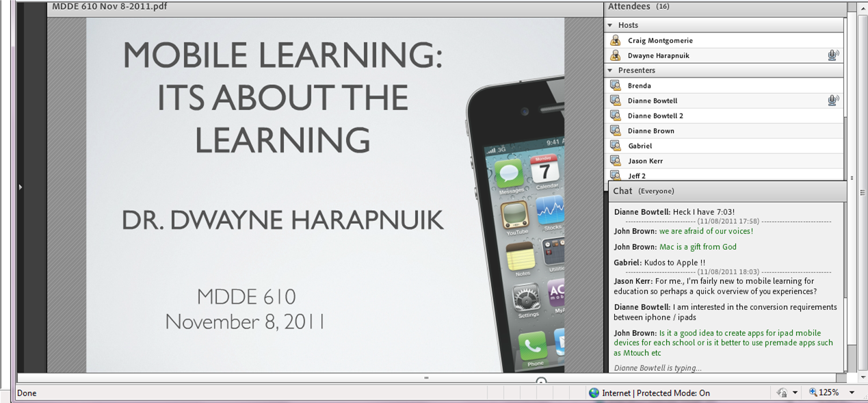Click the presenter icon beside Dianne Bowtell

tap(615, 101)
